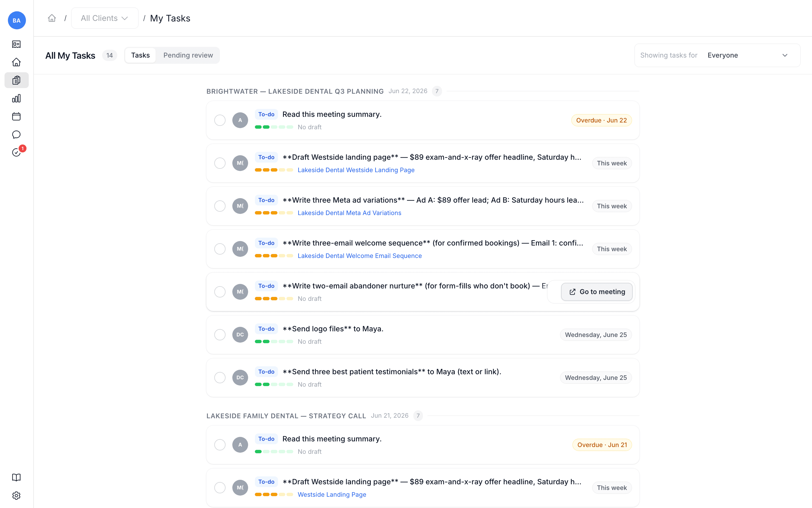812x508 pixels.
Task: Click Wednesday, June 25 date on logo files
Action: click(x=595, y=335)
